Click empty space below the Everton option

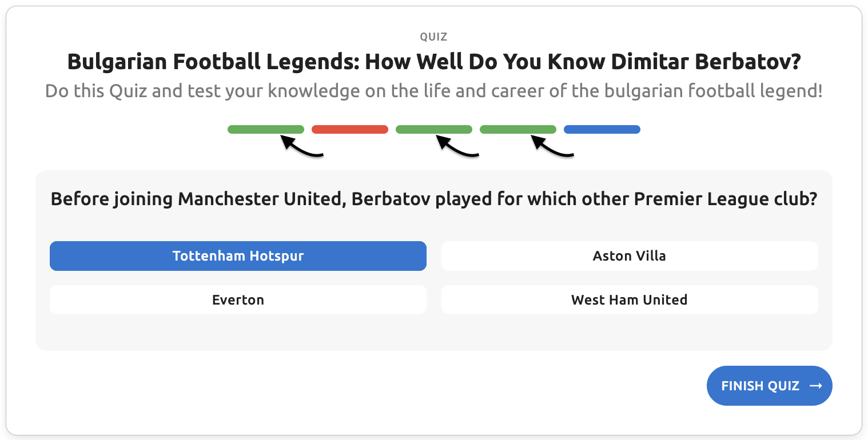(238, 333)
